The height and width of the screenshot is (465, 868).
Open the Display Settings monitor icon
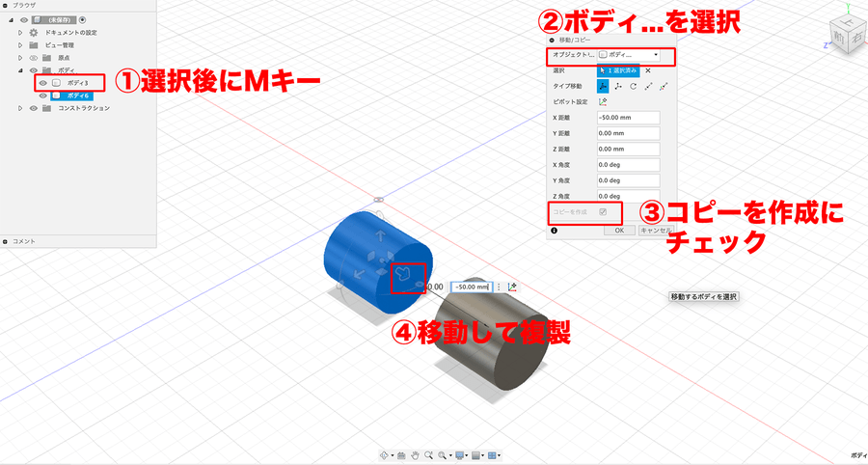coord(459,455)
